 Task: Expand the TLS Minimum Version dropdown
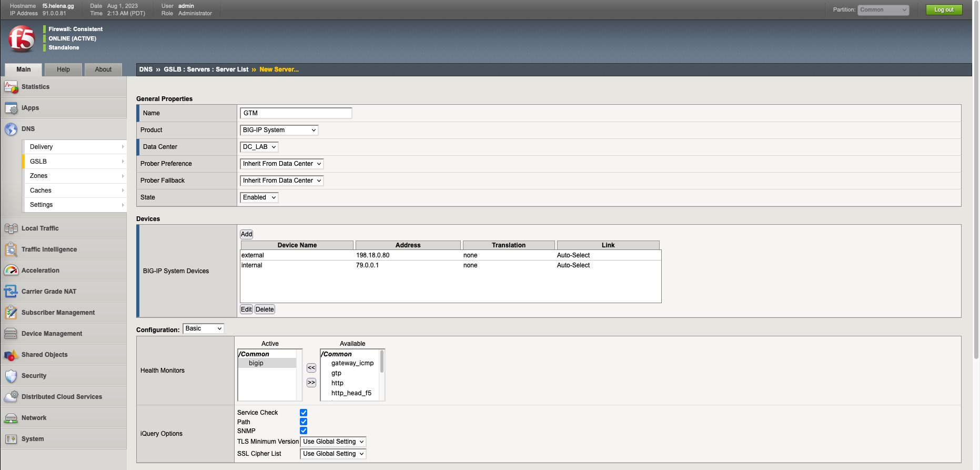[x=333, y=442]
